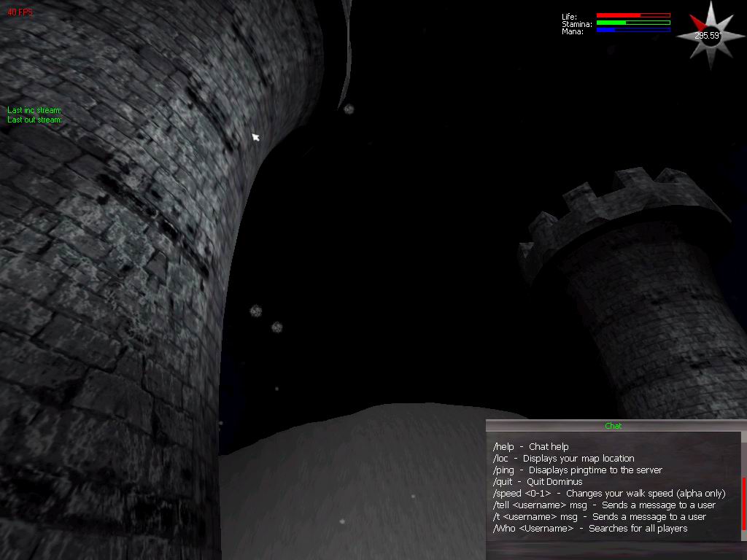Click the chat input strip below messages
The width and height of the screenshot is (747, 560).
(x=613, y=548)
